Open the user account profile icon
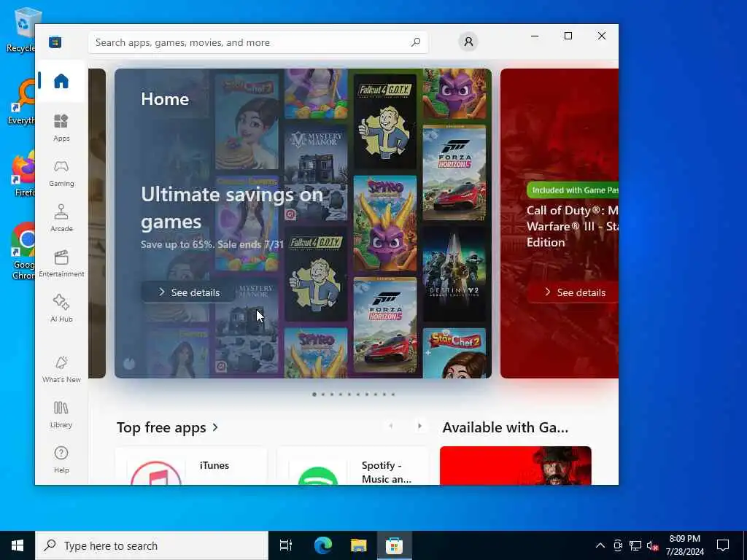 coord(468,42)
